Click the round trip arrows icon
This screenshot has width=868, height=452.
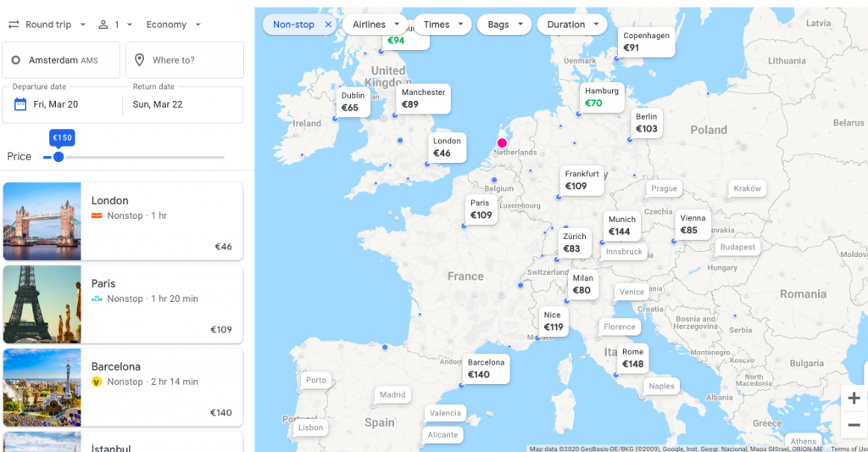pyautogui.click(x=14, y=25)
